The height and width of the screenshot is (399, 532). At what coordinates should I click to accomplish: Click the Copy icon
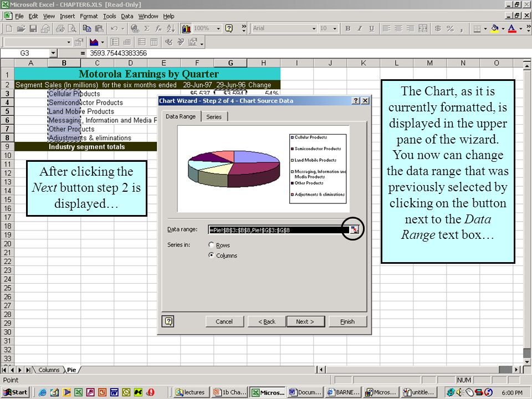[87, 28]
